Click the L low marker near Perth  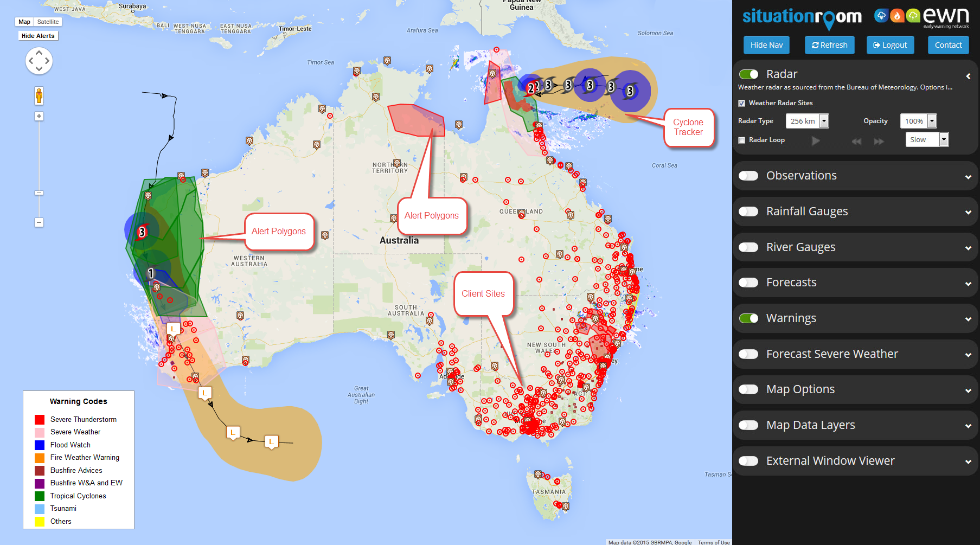click(173, 329)
